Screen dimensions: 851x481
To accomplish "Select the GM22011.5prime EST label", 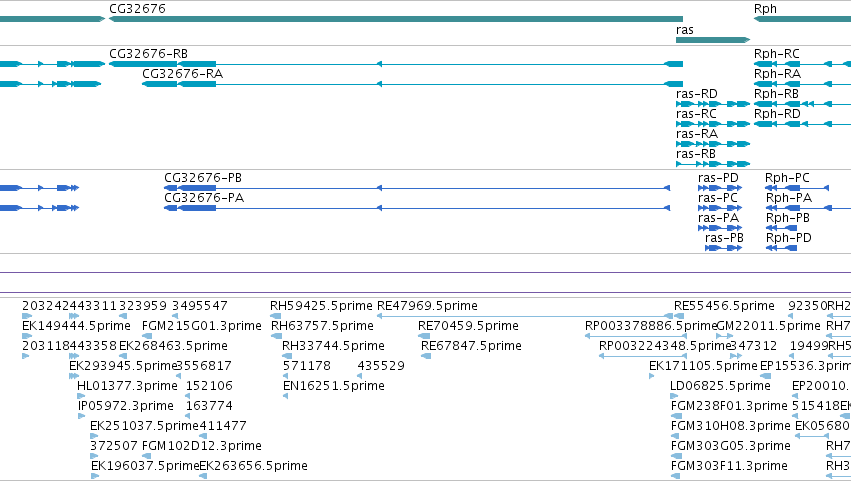I will coord(769,326).
